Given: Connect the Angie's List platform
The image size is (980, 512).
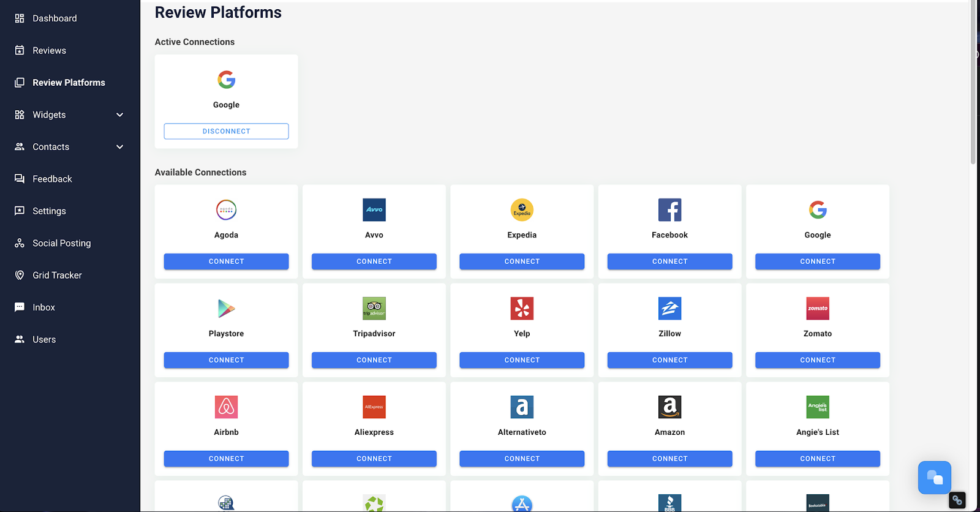Looking at the screenshot, I should point(818,459).
